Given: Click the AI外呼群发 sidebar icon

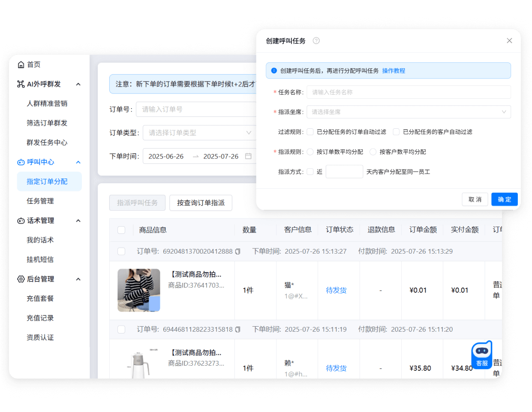Looking at the screenshot, I should pos(21,84).
